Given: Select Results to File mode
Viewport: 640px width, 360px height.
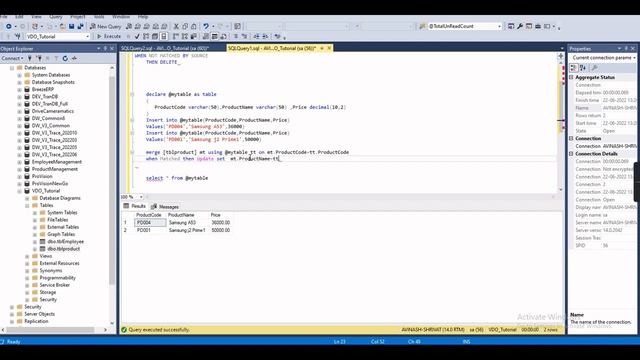Looking at the screenshot, I should click(x=223, y=36).
